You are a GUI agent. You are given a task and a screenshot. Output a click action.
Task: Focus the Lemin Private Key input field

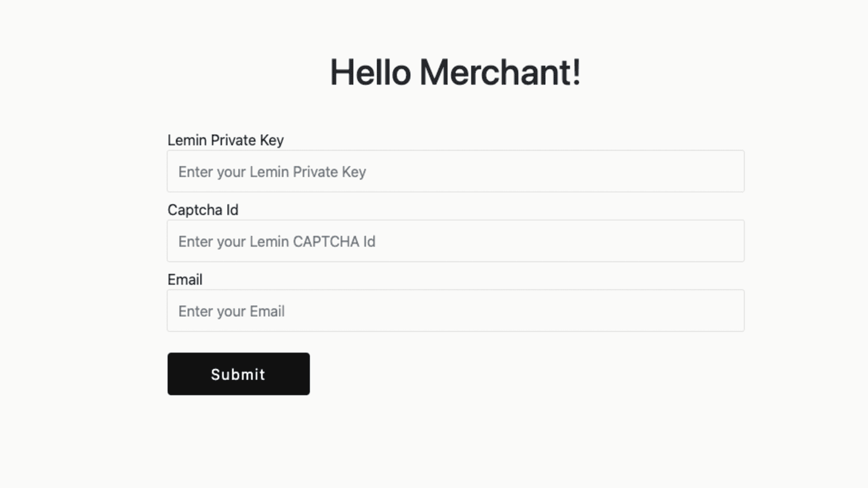coord(455,171)
